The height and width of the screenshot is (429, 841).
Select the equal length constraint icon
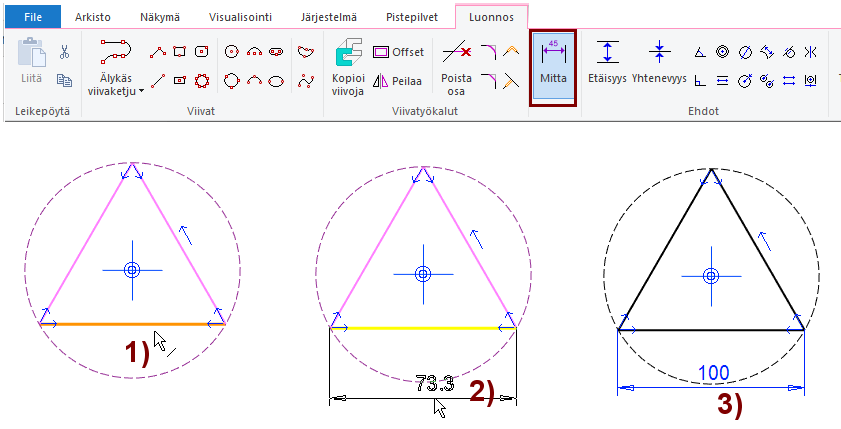pyautogui.click(x=789, y=81)
